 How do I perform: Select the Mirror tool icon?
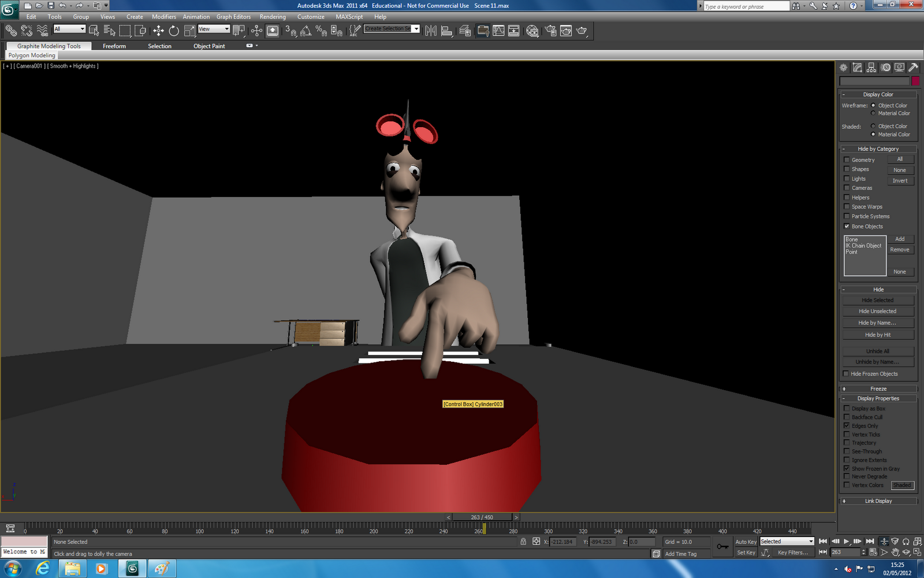click(431, 30)
